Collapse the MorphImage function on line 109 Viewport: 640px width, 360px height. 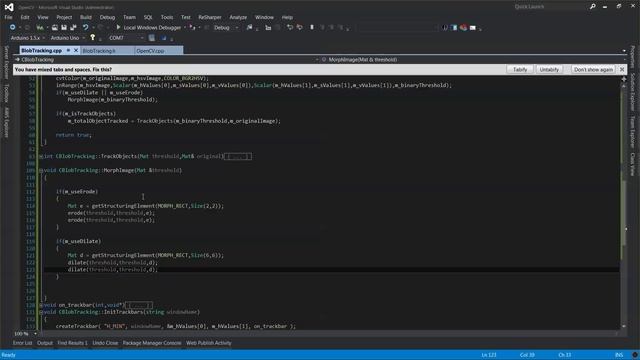(x=41, y=170)
